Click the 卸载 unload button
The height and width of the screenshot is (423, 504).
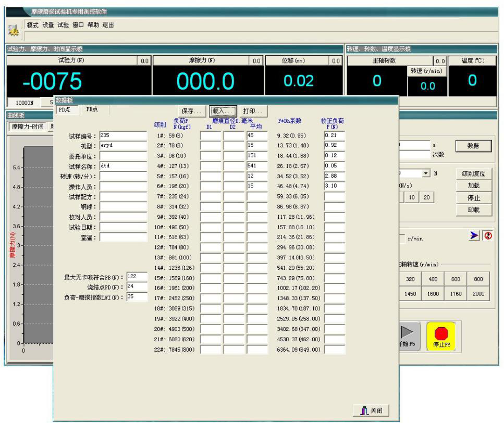click(474, 209)
